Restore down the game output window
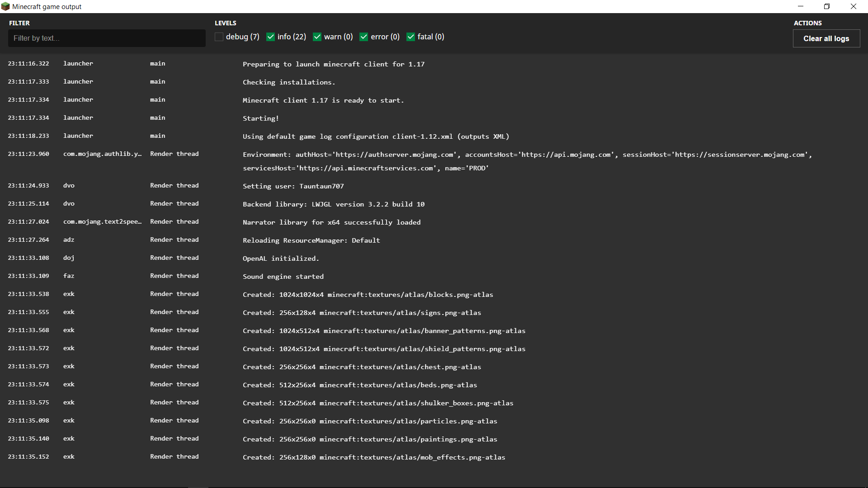 (827, 6)
